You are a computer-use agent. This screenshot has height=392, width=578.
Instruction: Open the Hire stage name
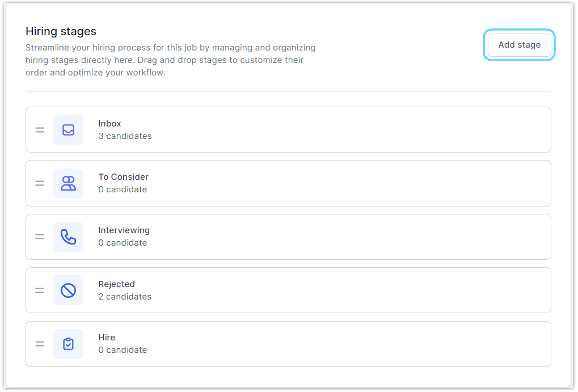[107, 338]
